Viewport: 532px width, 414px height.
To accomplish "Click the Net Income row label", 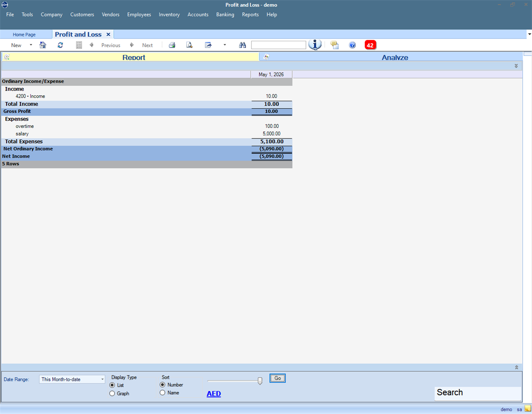I will point(16,156).
